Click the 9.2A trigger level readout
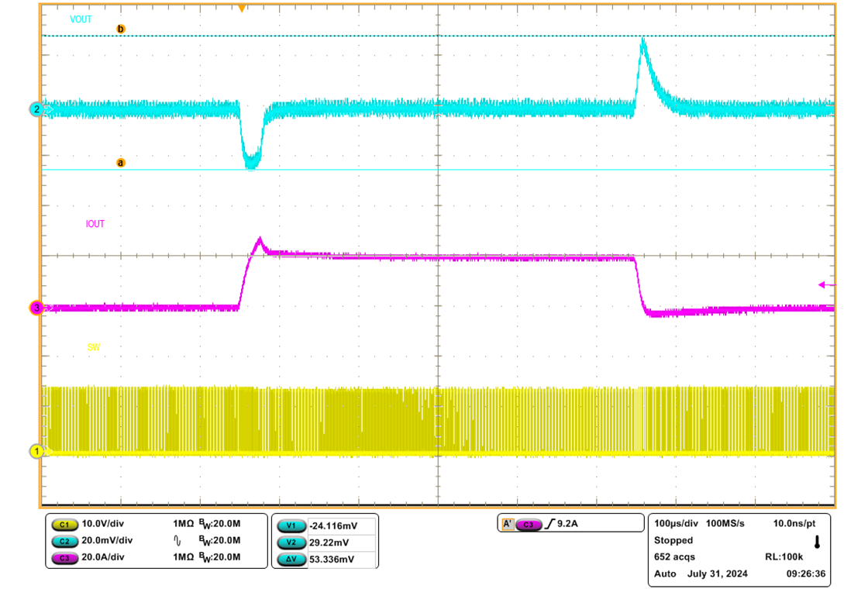This screenshot has width=868, height=589. [567, 525]
